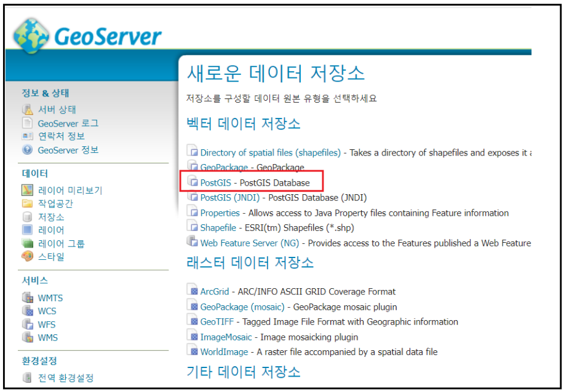Click 'ESRI(tm) Shapefiles (*.shp)' description text

300,228
